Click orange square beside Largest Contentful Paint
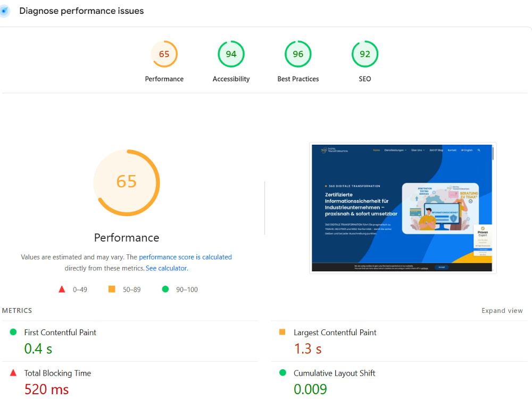 coord(282,332)
